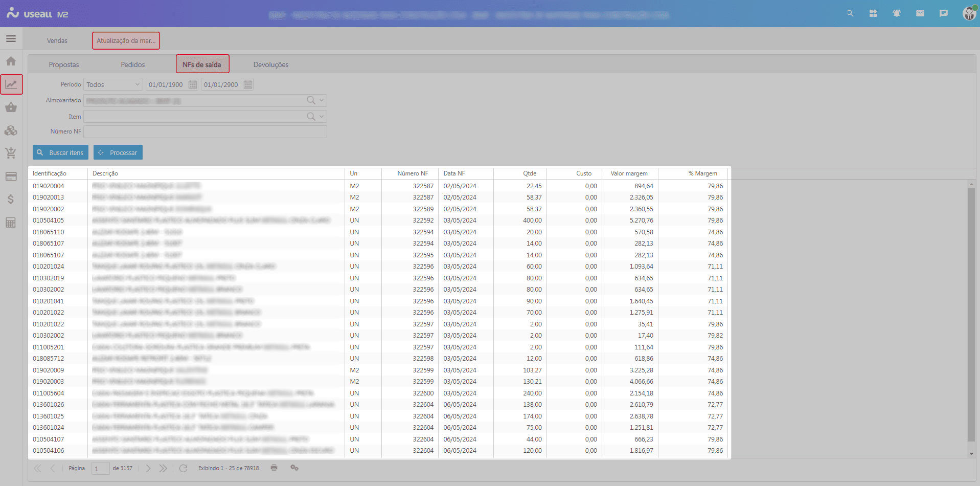This screenshot has width=980, height=486.
Task: Go to next page in pager
Action: [x=148, y=468]
